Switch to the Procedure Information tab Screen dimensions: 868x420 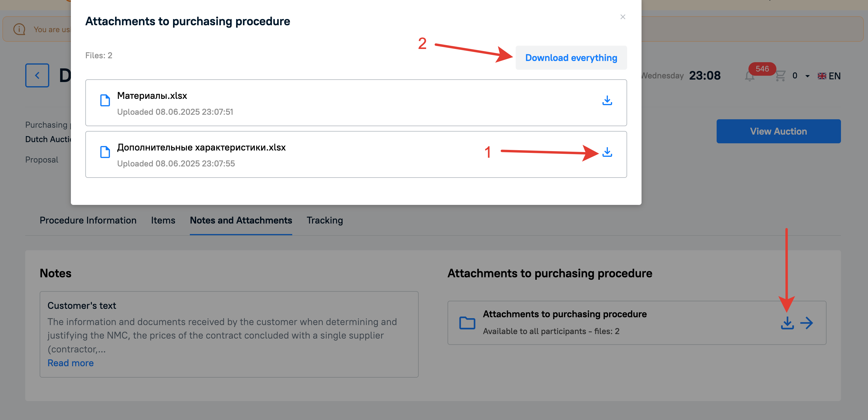(88, 221)
